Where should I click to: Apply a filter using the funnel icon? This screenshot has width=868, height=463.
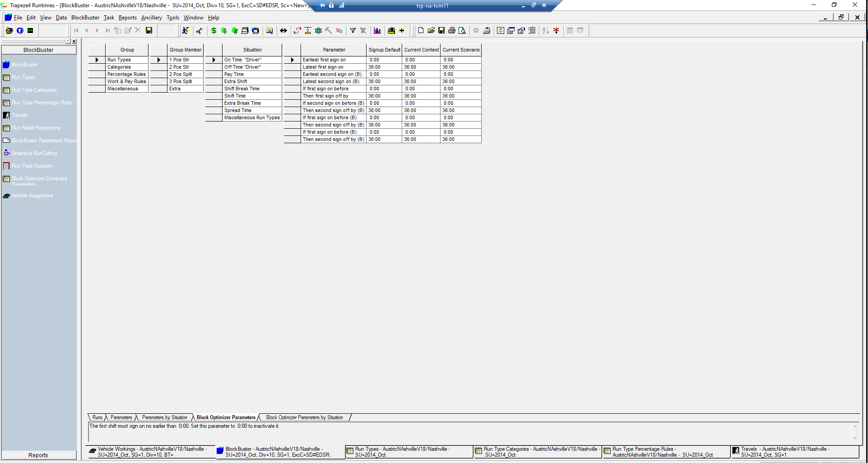[x=353, y=30]
